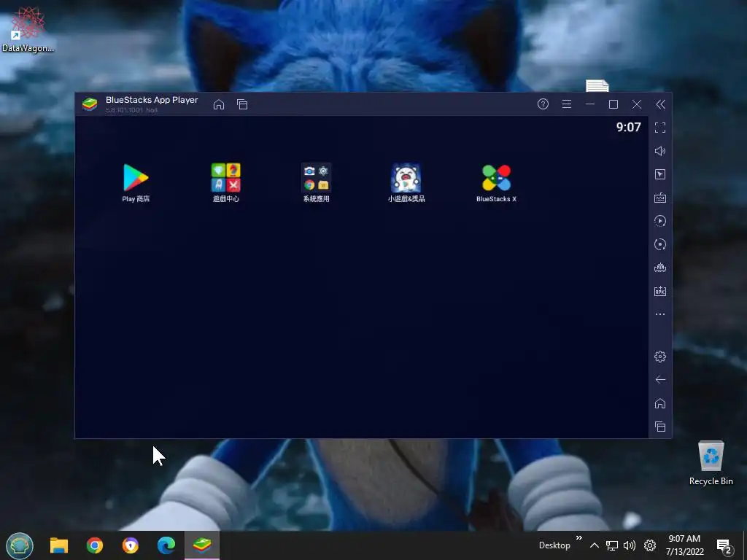Open recent apps icon in sidebar
The image size is (747, 560).
pos(659,427)
